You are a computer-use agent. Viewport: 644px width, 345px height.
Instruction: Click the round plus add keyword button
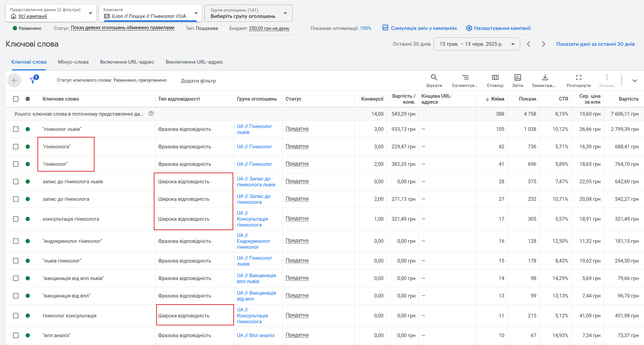(x=14, y=80)
